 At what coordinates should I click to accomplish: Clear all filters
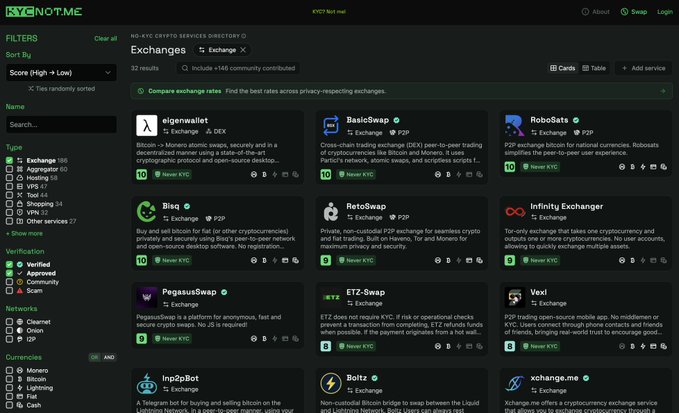pyautogui.click(x=106, y=39)
